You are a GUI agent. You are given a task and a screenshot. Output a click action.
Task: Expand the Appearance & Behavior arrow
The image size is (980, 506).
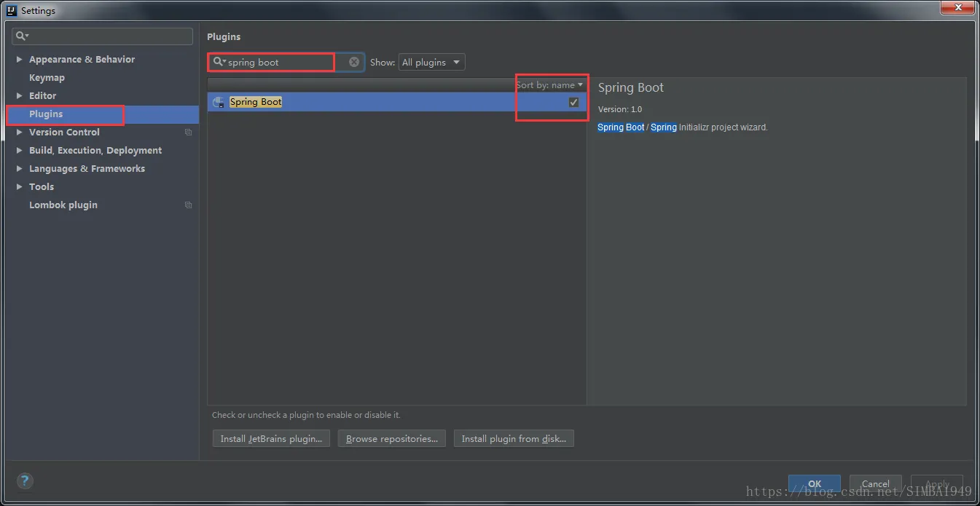coord(20,60)
